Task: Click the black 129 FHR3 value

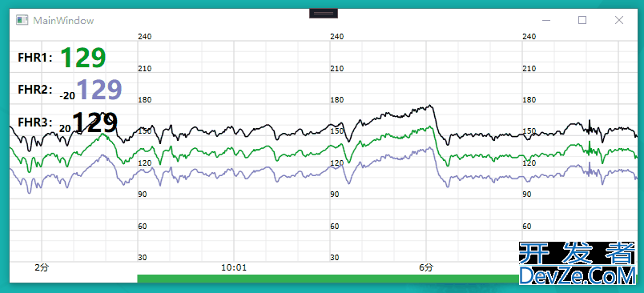Action: pyautogui.click(x=95, y=122)
